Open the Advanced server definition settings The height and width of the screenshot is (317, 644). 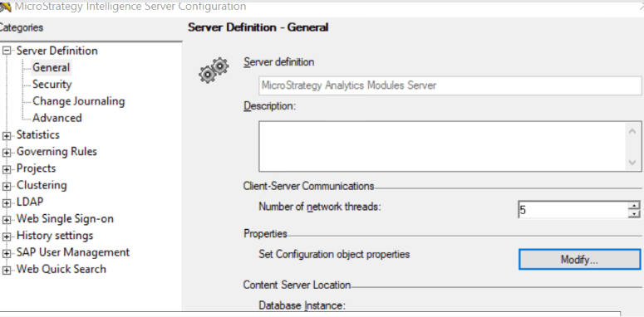coord(57,118)
